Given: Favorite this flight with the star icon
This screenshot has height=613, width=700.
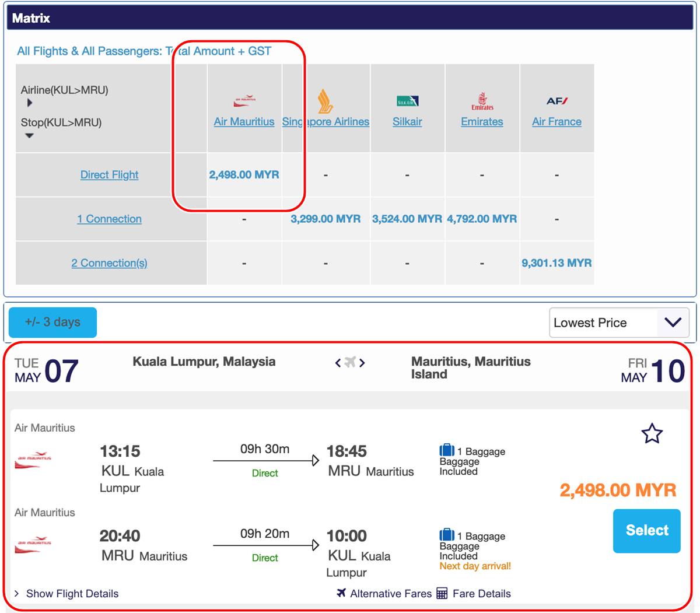Looking at the screenshot, I should pos(652,433).
